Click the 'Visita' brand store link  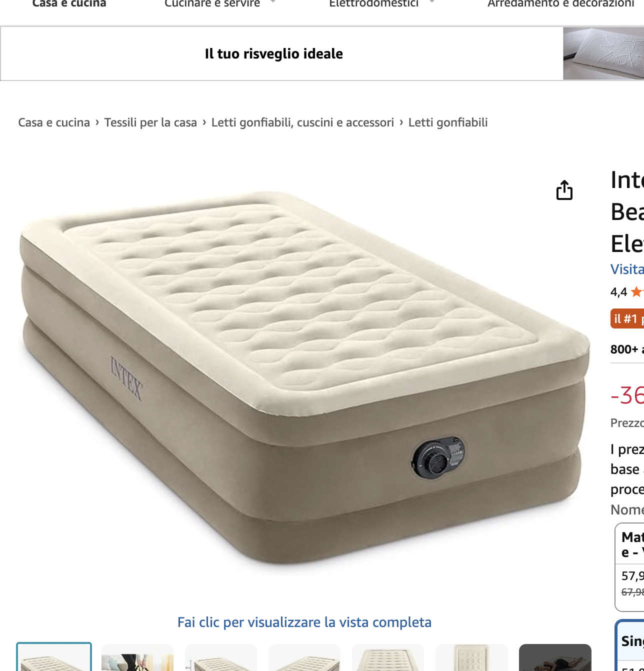tap(627, 269)
